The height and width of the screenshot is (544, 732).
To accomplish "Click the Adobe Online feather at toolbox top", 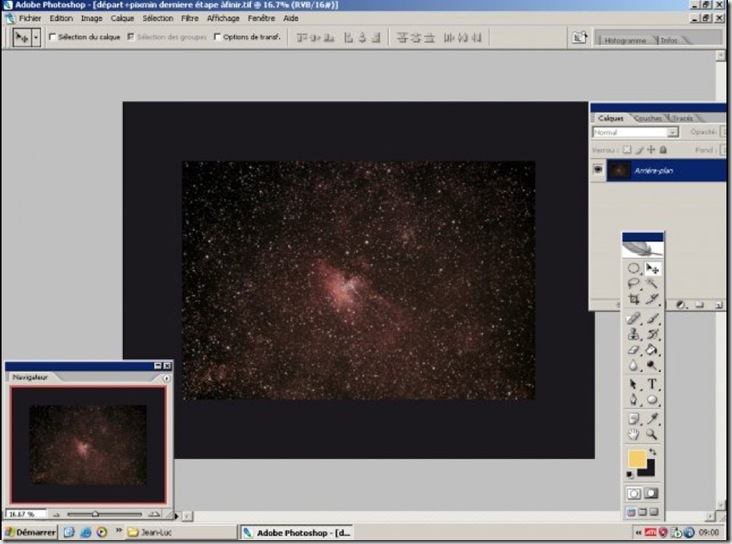I will pyautogui.click(x=642, y=249).
